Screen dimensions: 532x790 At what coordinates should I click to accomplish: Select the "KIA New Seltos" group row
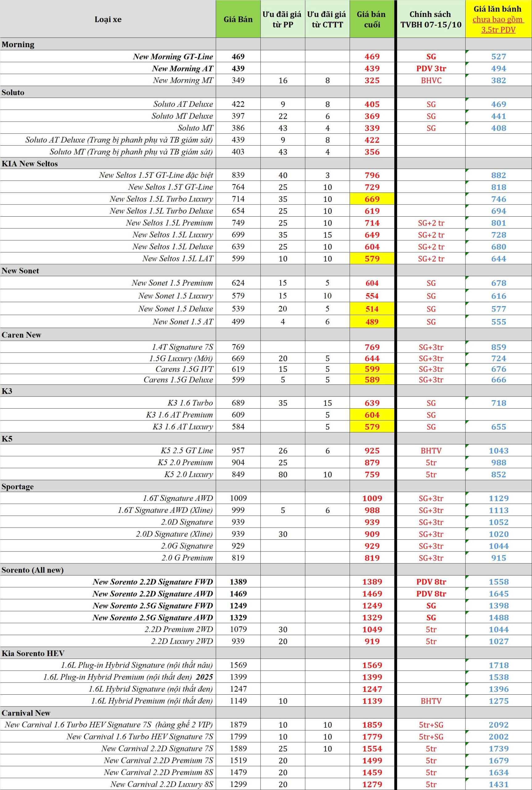click(x=30, y=164)
